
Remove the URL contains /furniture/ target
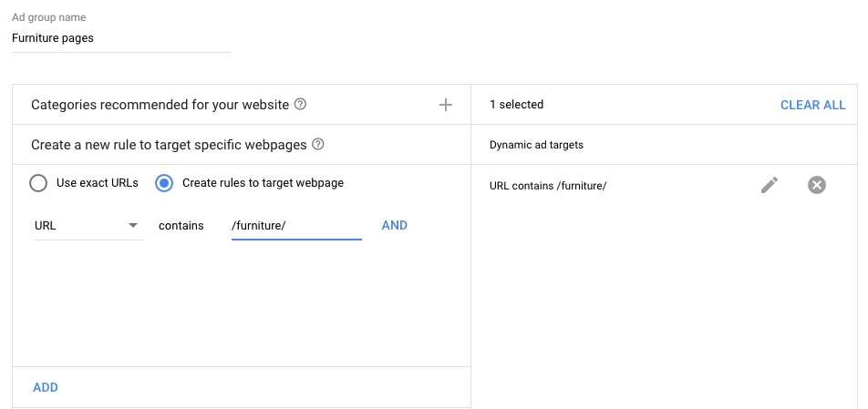pyautogui.click(x=817, y=185)
